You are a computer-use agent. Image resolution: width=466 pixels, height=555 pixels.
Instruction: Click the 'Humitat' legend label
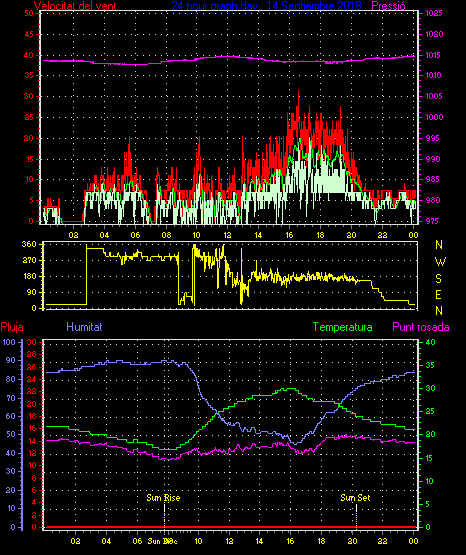[x=84, y=327]
